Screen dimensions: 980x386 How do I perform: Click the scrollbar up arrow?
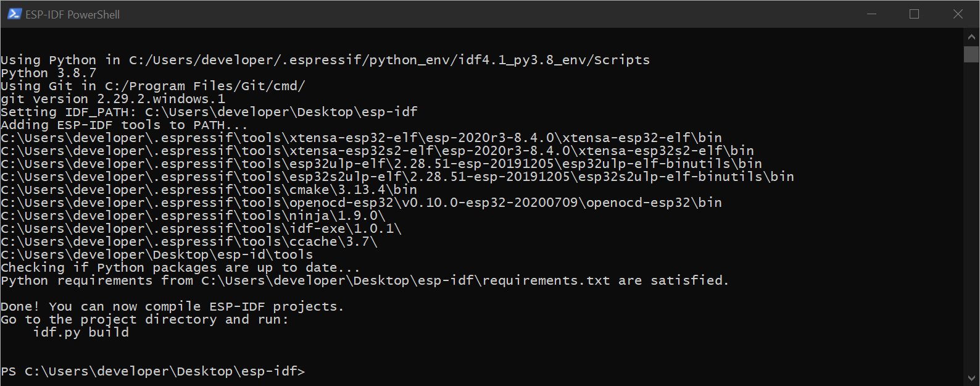[971, 36]
